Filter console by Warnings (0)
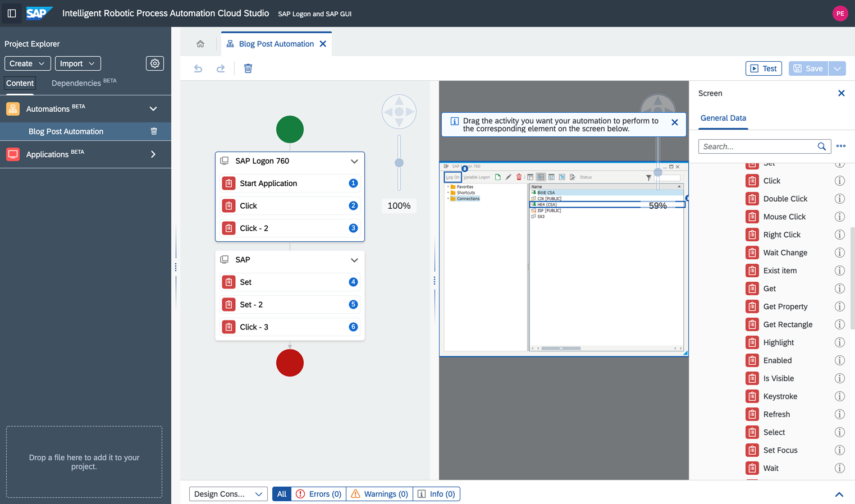 click(x=380, y=494)
